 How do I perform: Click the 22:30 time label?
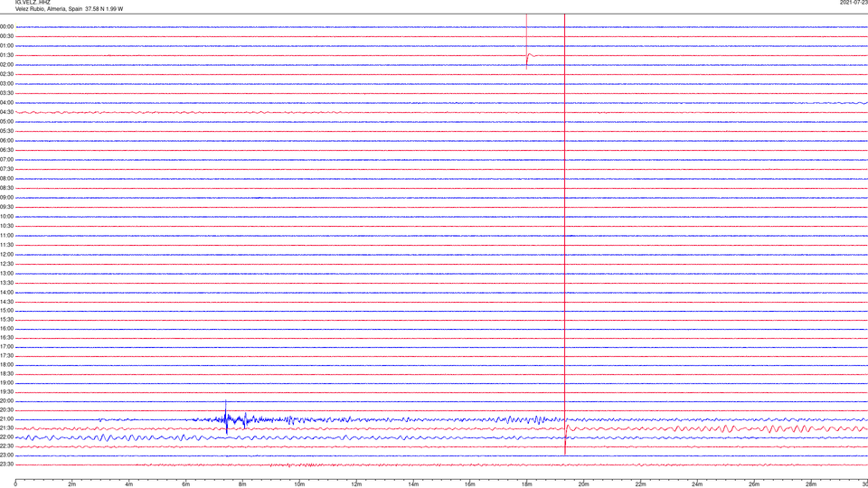tap(6, 446)
